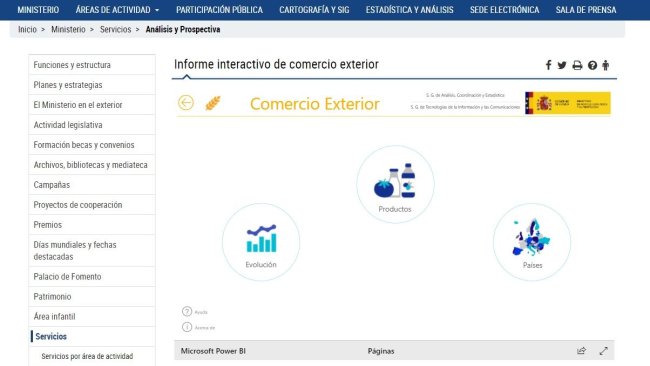Go to Ministerio breadcrumb link
650x366 pixels.
tap(68, 29)
